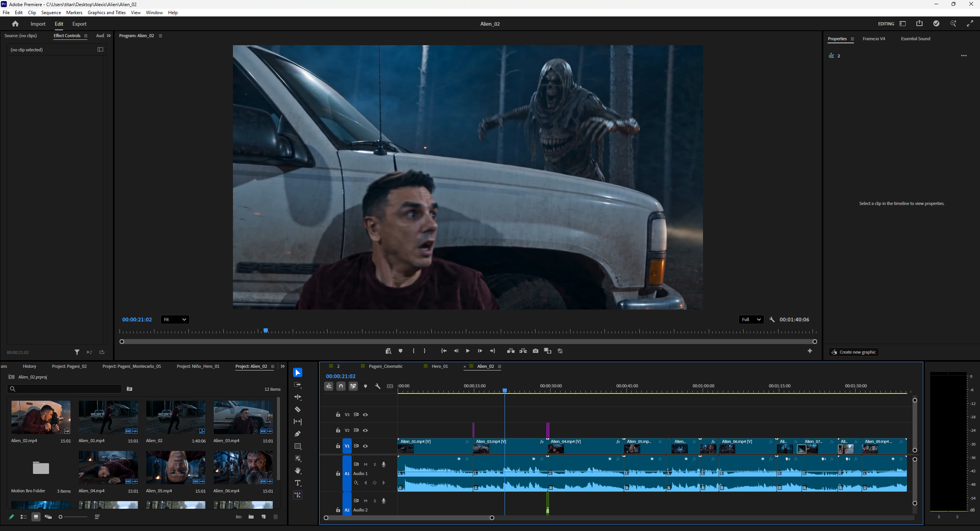Hide the V3 track with eye icon
Screen dimensions: 980x531
[365, 415]
